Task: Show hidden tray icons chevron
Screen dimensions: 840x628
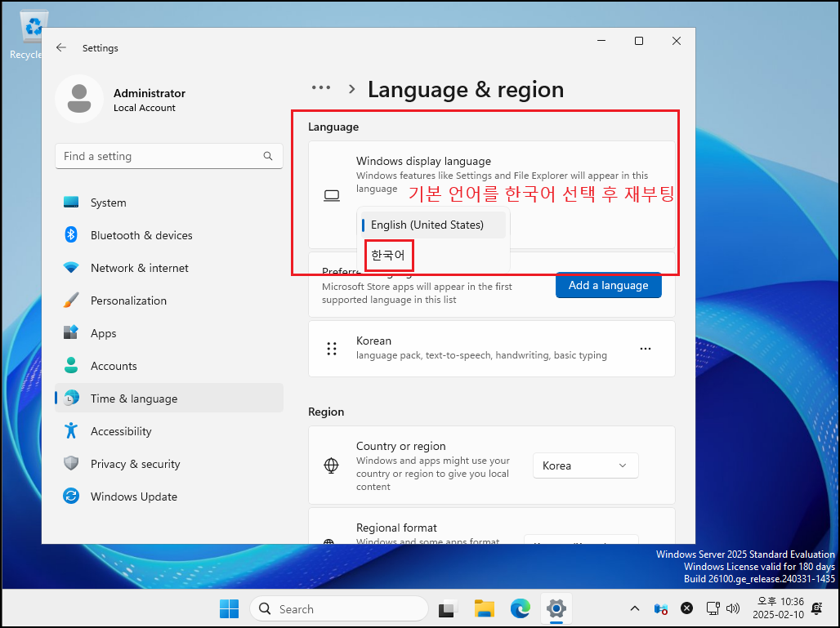Action: point(635,608)
